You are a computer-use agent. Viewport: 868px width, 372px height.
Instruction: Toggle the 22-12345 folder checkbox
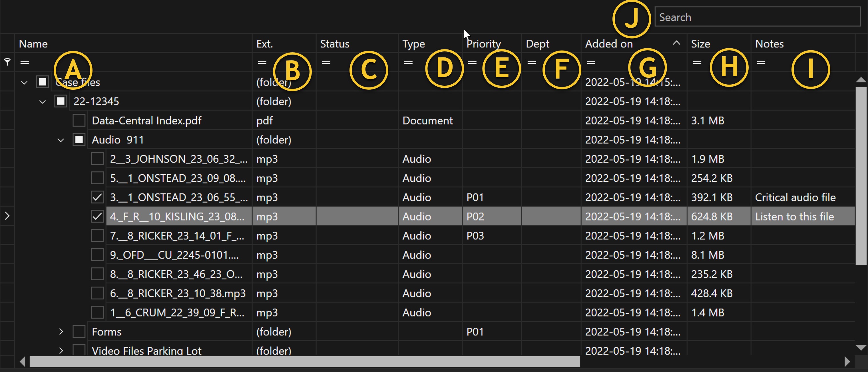coord(61,101)
